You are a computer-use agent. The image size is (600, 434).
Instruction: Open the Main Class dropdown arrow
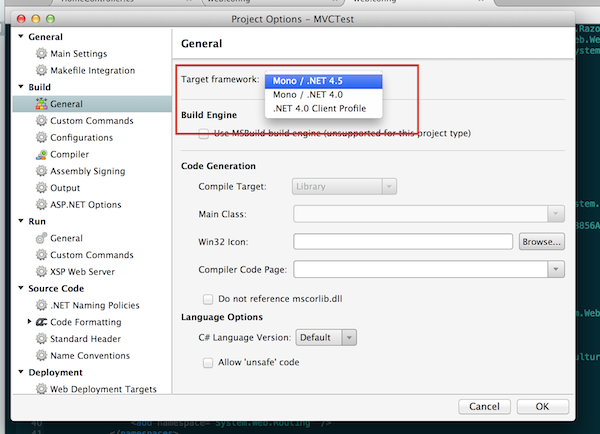click(556, 214)
